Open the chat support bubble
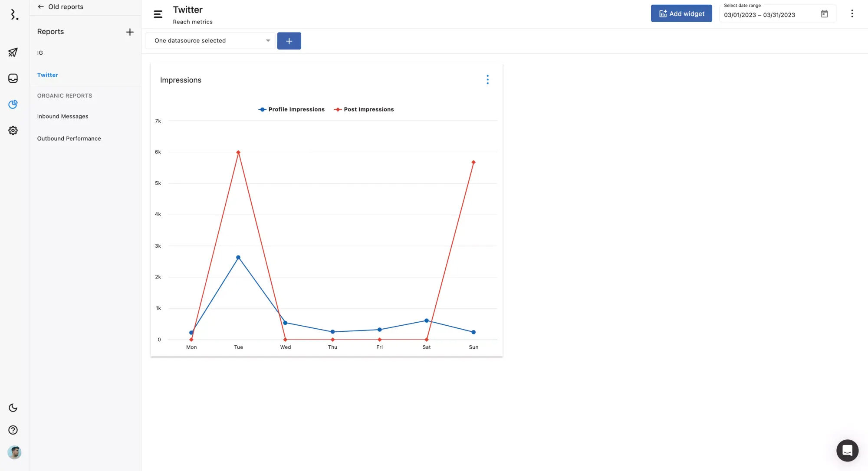Image resolution: width=868 pixels, height=471 pixels. tap(847, 451)
